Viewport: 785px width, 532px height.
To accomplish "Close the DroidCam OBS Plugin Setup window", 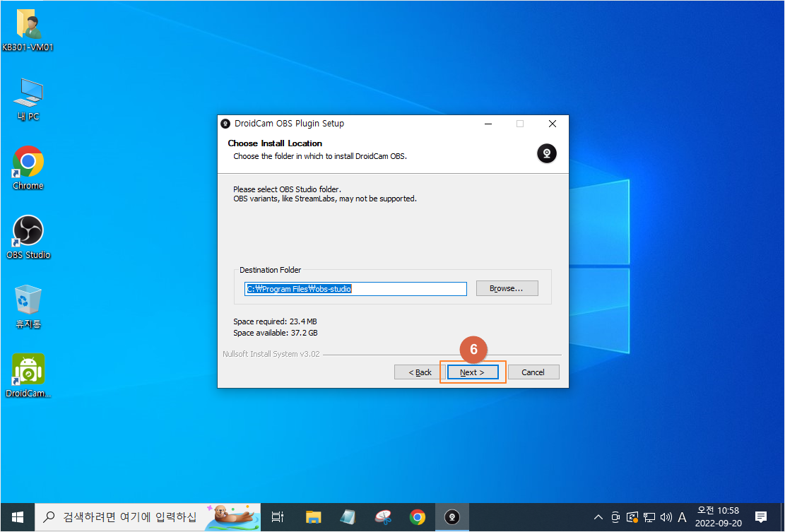I will click(x=553, y=124).
